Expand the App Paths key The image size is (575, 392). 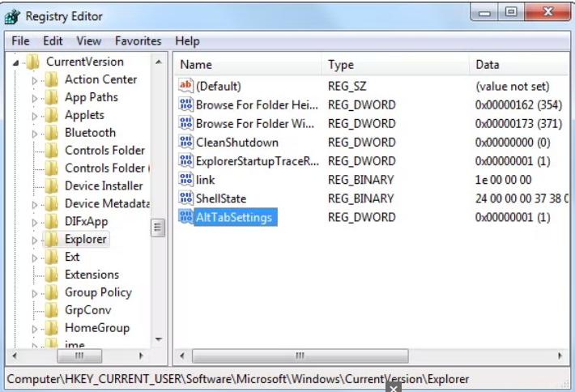click(35, 98)
